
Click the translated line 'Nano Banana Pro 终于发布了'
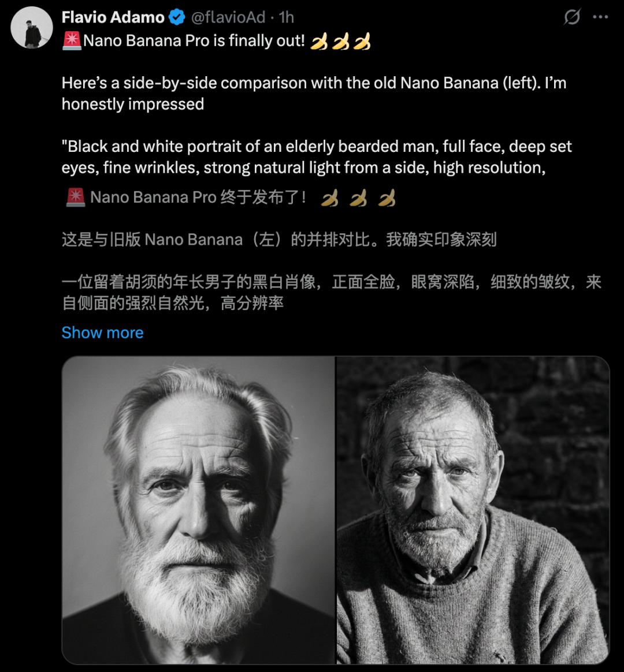(198, 197)
